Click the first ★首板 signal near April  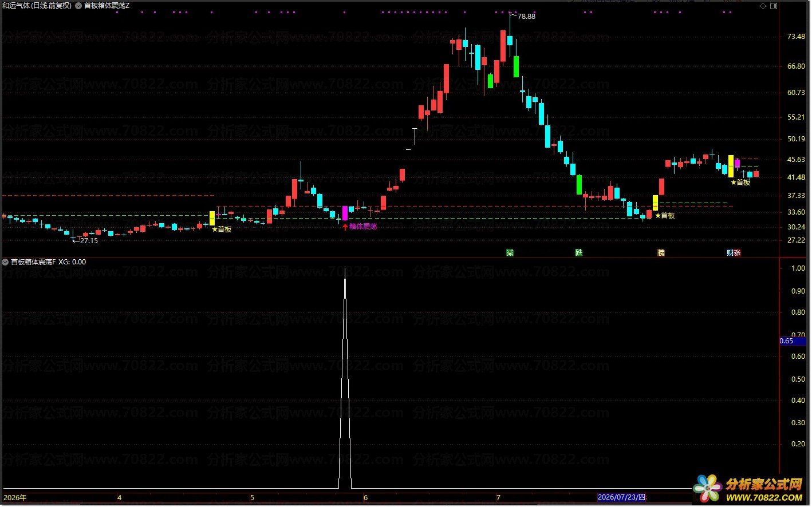(x=222, y=229)
